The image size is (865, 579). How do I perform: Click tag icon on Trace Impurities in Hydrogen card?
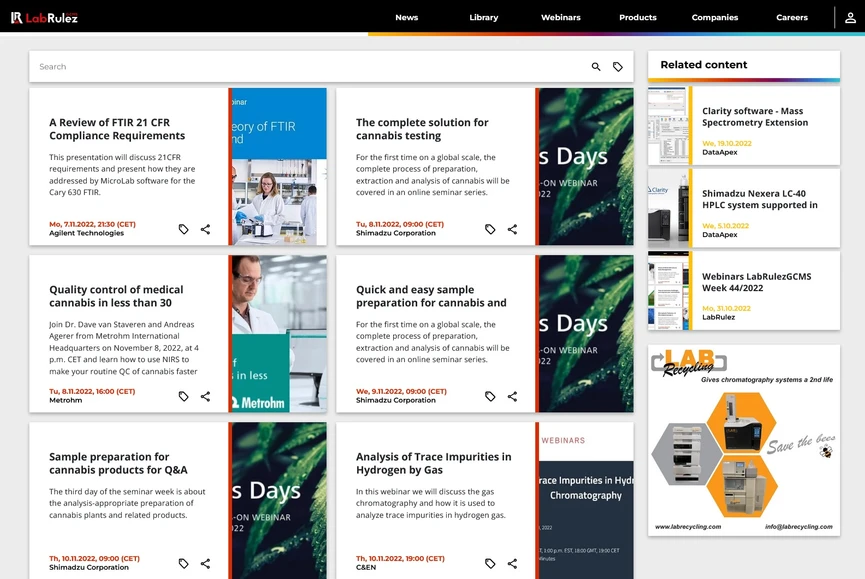490,563
